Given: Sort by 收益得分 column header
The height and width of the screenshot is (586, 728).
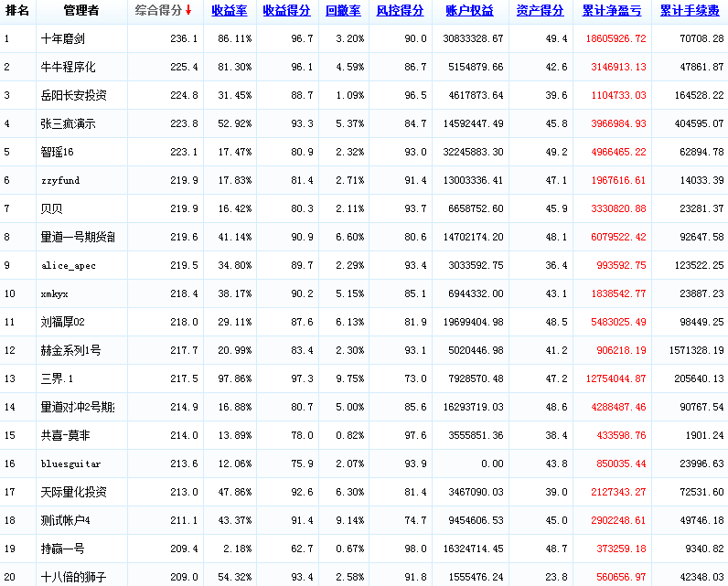Looking at the screenshot, I should tap(285, 11).
